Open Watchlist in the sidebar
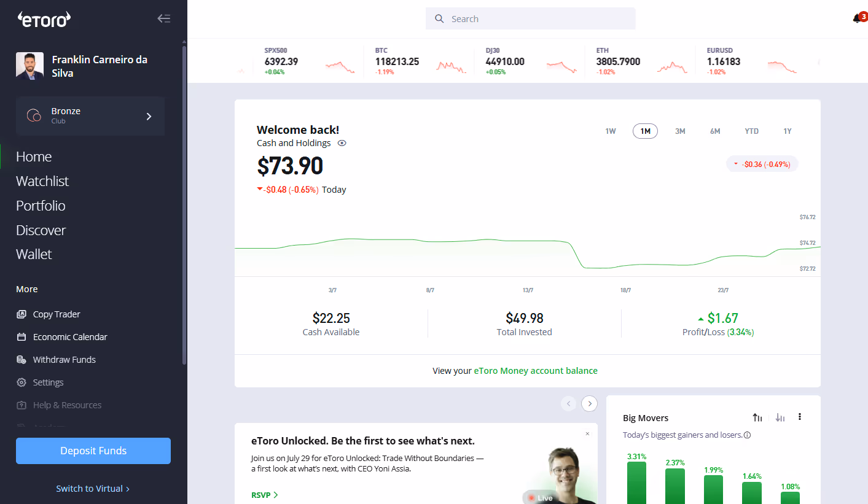 click(x=42, y=181)
